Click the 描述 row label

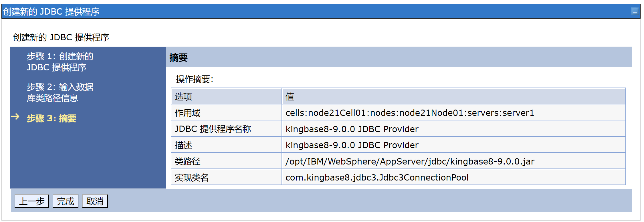pos(183,145)
